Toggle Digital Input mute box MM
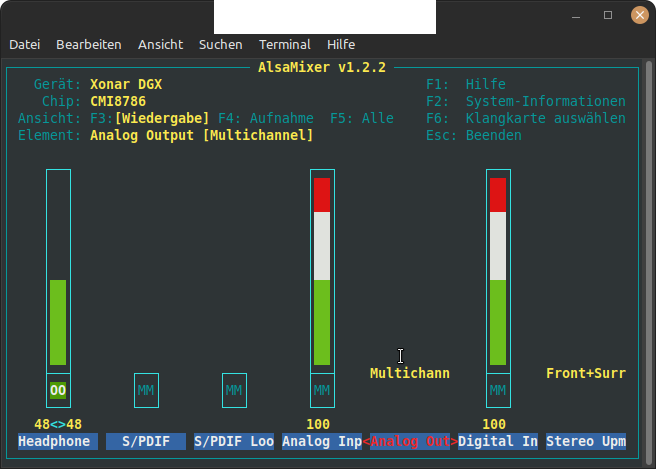 498,390
